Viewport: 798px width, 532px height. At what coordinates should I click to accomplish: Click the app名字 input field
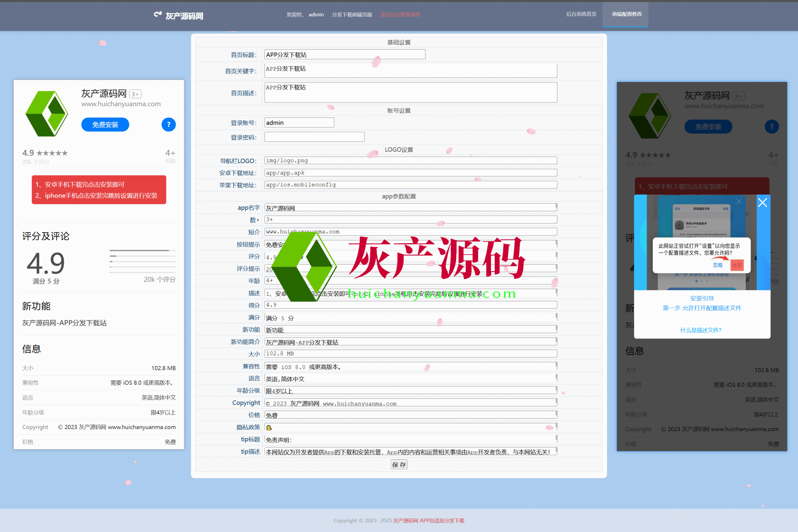pos(411,208)
